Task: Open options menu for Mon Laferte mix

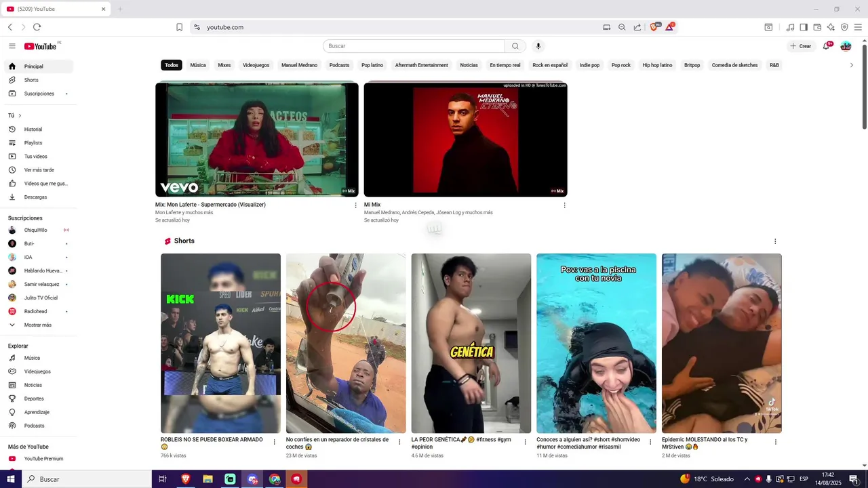Action: pos(355,205)
